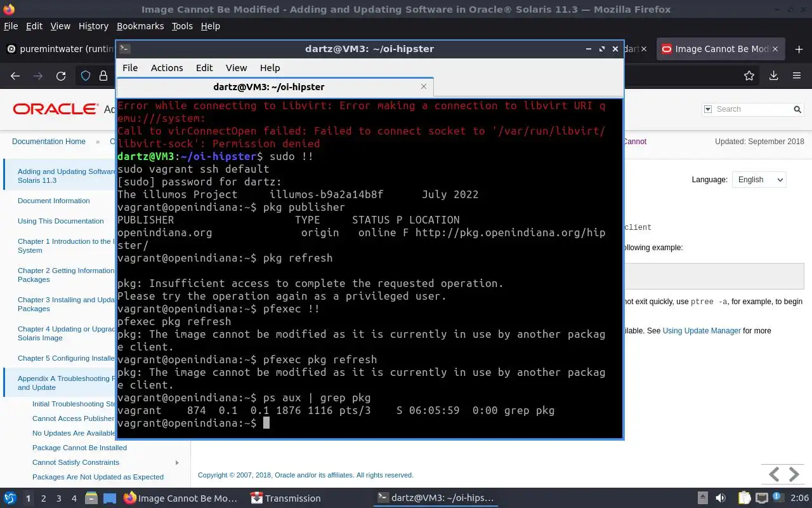
Task: Open Firefox downloads panel
Action: pos(773,76)
